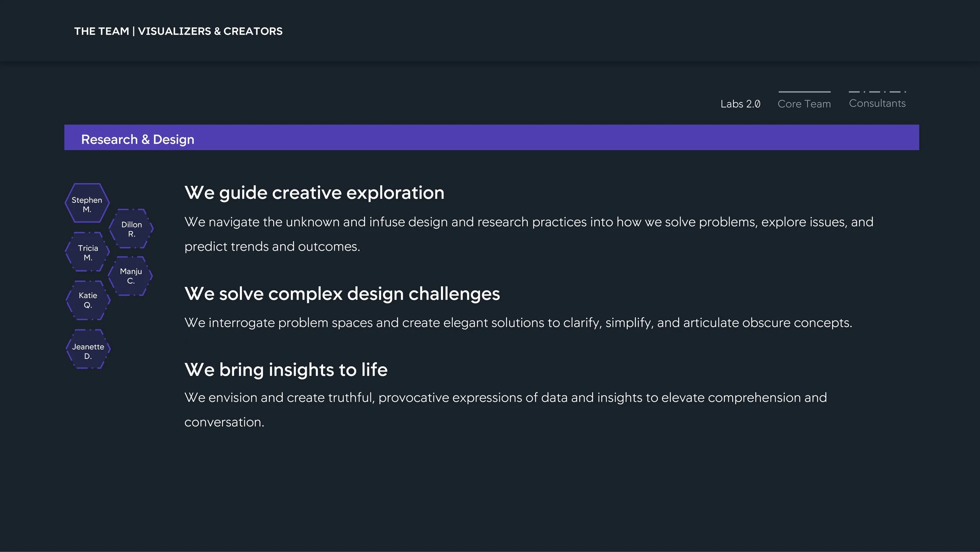Select the Manju C. hexagon
Image resolution: width=980 pixels, height=552 pixels.
[x=131, y=276]
